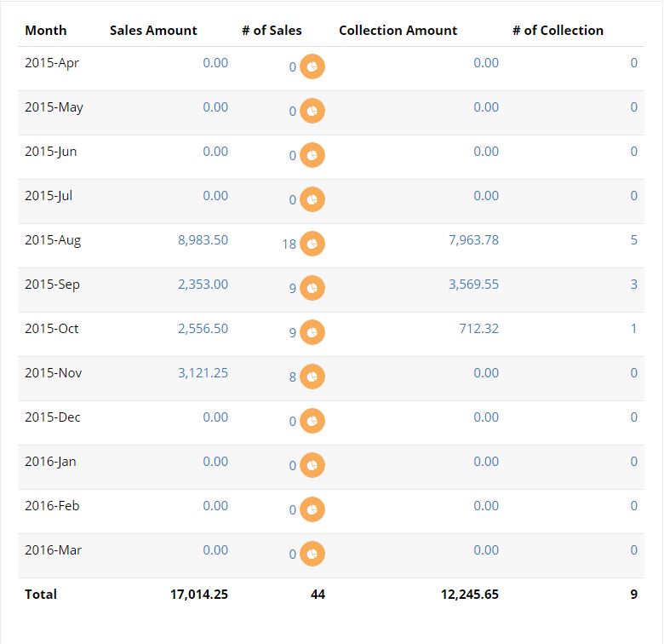Select the 2015-Nov month cell
The width and height of the screenshot is (664, 644).
[x=54, y=373]
